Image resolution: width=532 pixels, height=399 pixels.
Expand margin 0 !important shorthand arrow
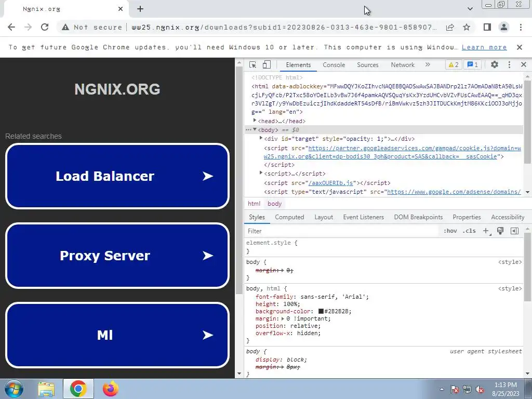[283, 318]
